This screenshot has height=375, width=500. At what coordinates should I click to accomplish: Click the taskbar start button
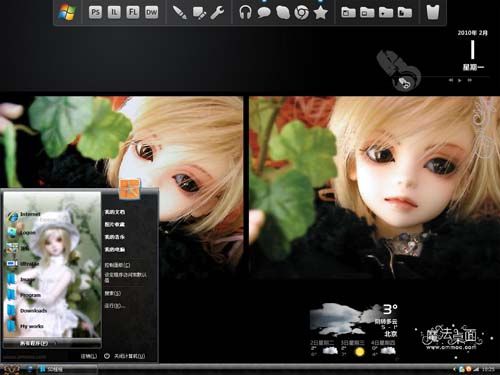(x=11, y=369)
